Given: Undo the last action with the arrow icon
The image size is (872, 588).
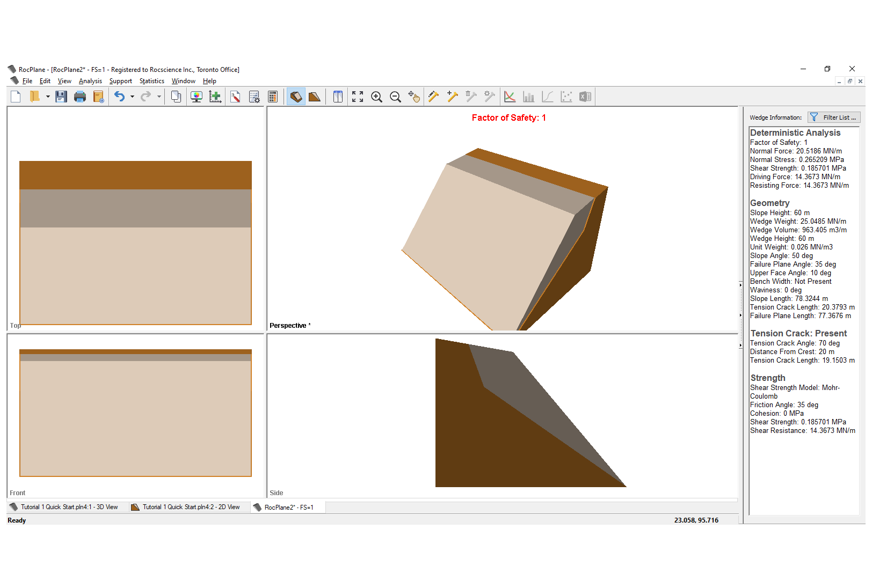Looking at the screenshot, I should (120, 97).
